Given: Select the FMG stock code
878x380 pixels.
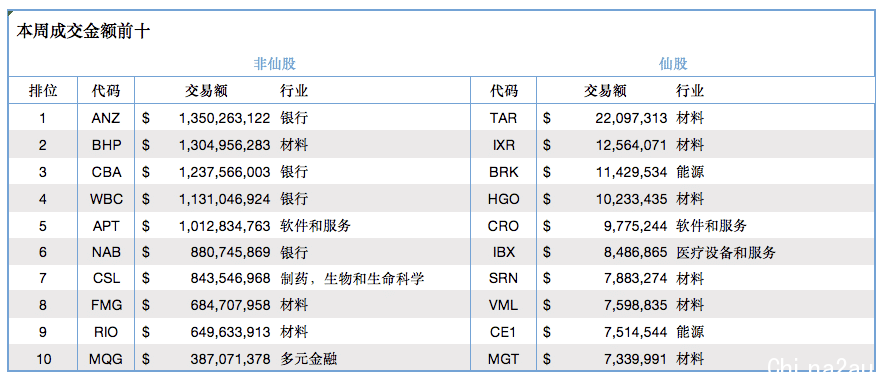Looking at the screenshot, I should (x=106, y=306).
